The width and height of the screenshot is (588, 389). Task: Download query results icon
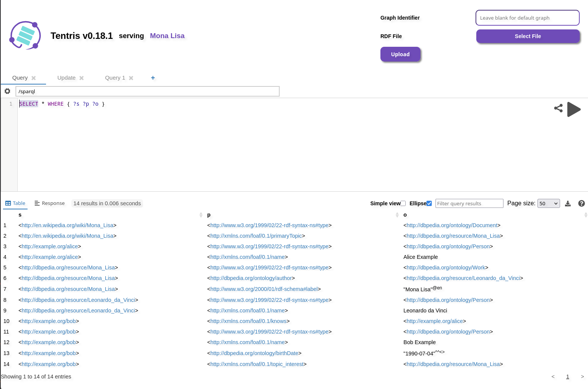(x=568, y=203)
